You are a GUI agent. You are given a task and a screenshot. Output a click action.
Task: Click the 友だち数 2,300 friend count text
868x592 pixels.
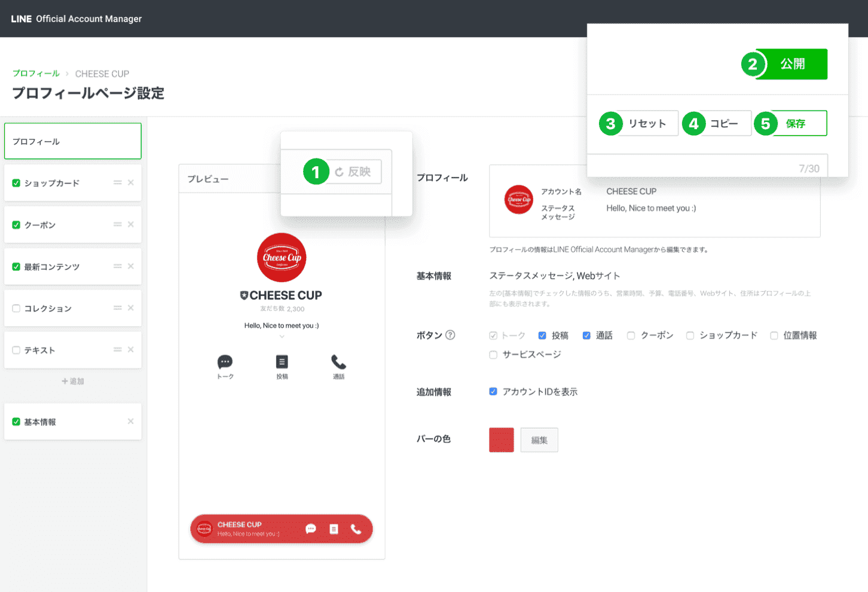click(282, 309)
